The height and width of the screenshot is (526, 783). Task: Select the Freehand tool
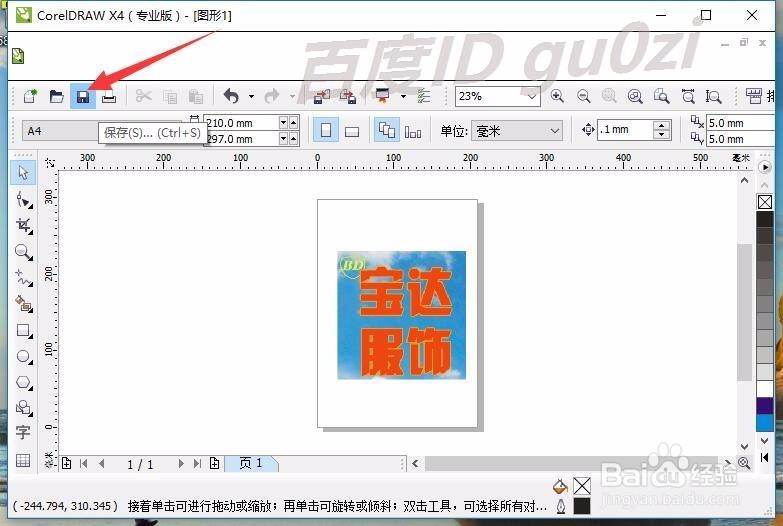[23, 278]
